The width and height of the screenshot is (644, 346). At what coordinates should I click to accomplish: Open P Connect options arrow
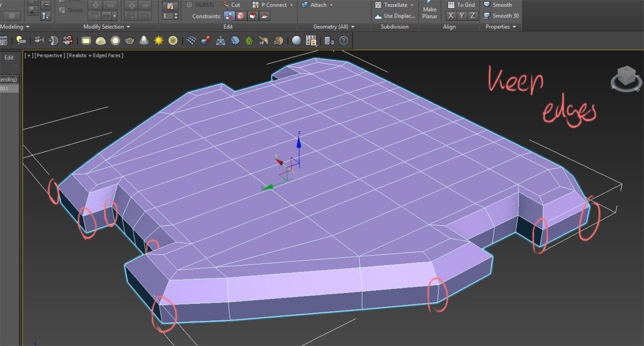click(292, 5)
